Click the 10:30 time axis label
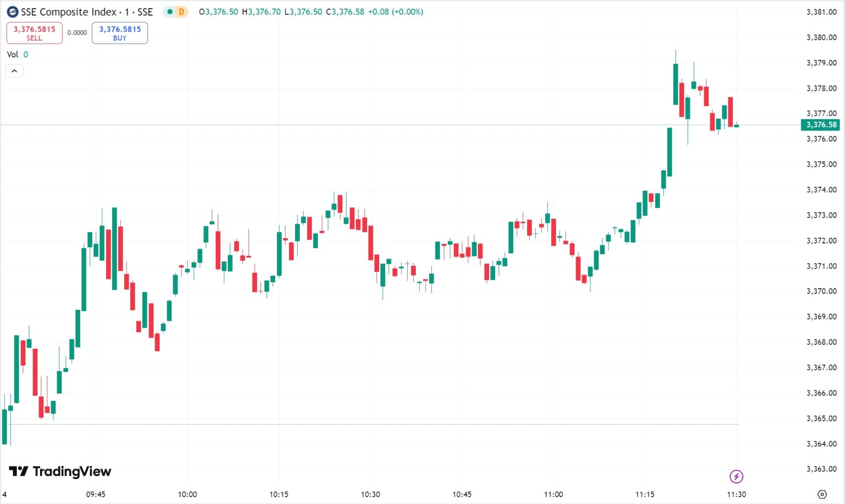Screen dimensions: 845x504 click(x=370, y=494)
